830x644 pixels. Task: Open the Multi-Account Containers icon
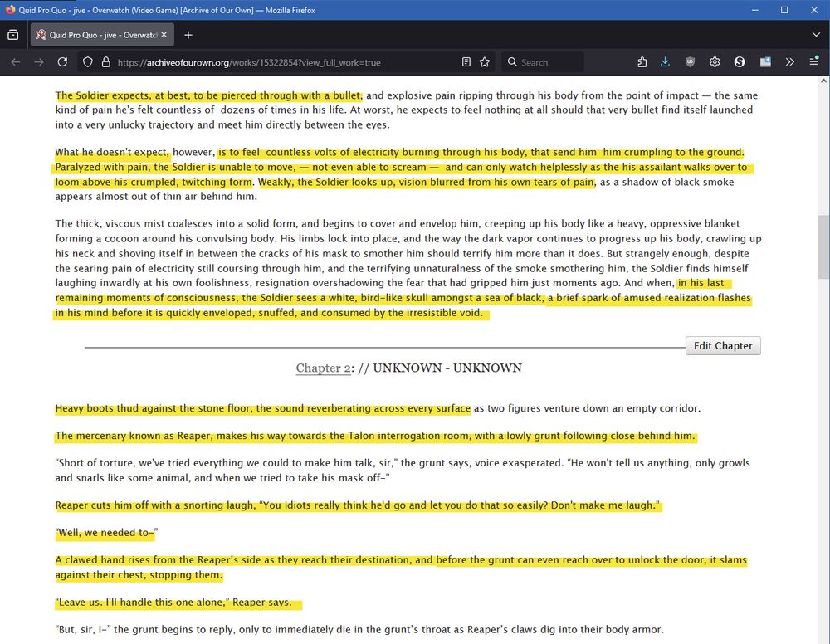pos(764,61)
